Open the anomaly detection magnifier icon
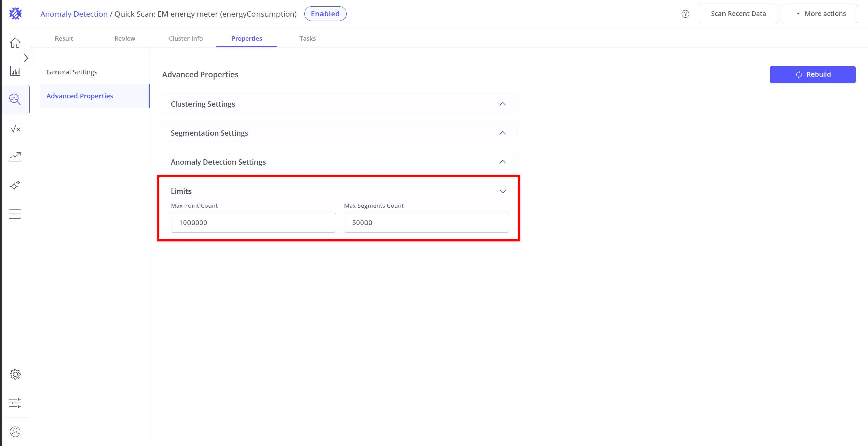This screenshot has height=446, width=868. (15, 99)
